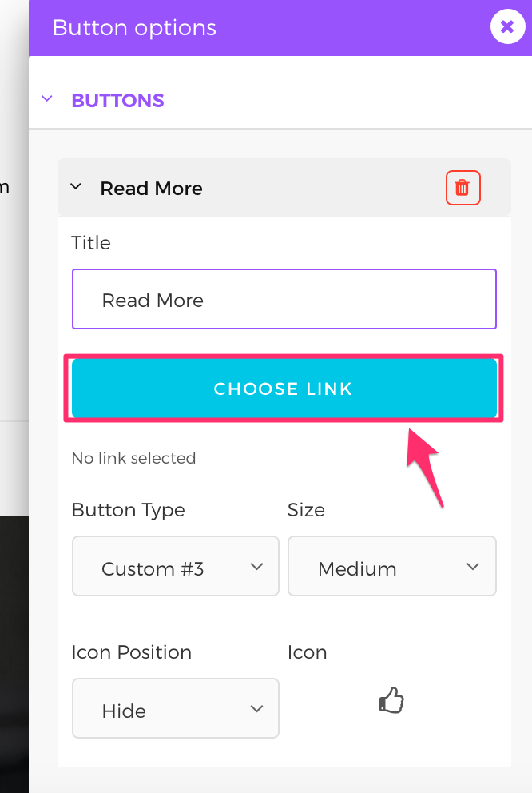Expand the Icon Position dropdown

[x=176, y=709]
